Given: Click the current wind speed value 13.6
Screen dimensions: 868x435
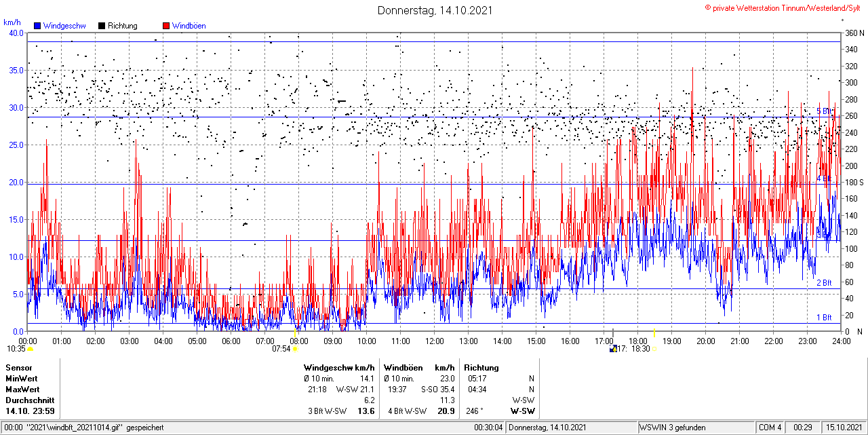Looking at the screenshot, I should pyautogui.click(x=366, y=411).
